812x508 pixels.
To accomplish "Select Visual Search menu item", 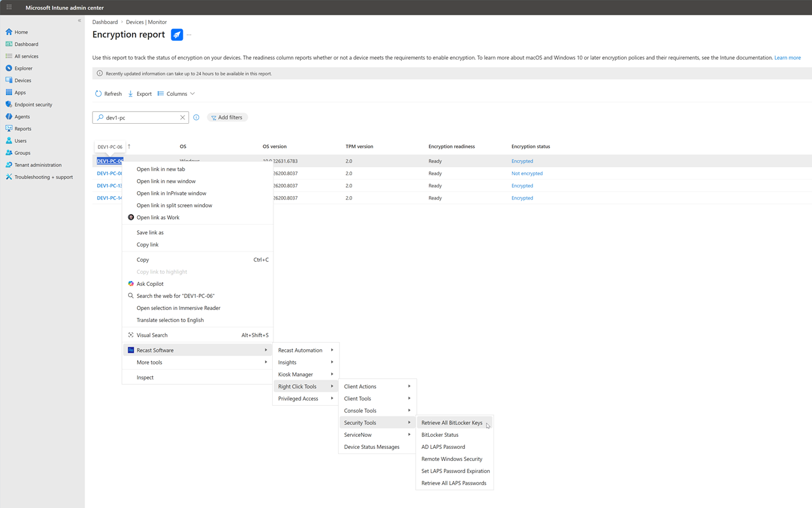I will coord(197,335).
